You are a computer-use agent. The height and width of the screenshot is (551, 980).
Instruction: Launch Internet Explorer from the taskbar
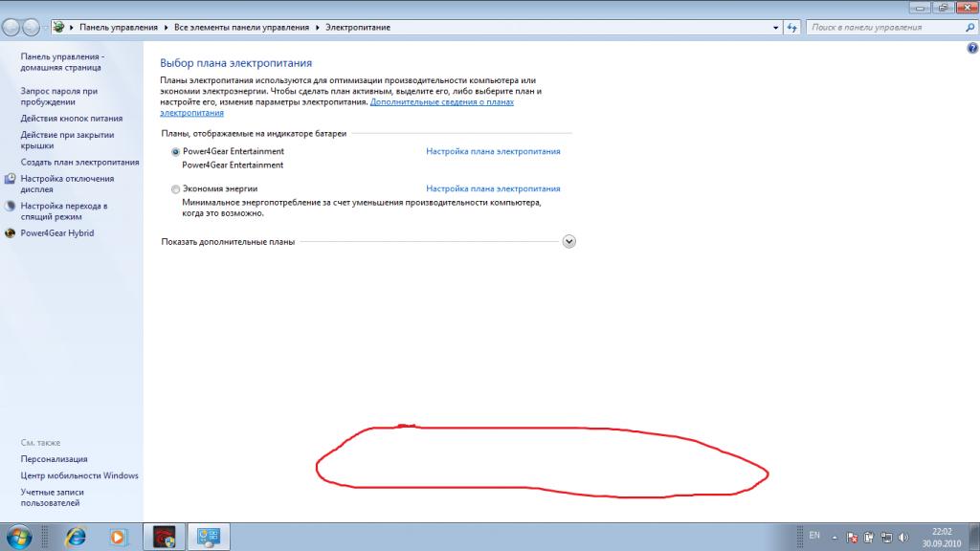[x=75, y=536]
